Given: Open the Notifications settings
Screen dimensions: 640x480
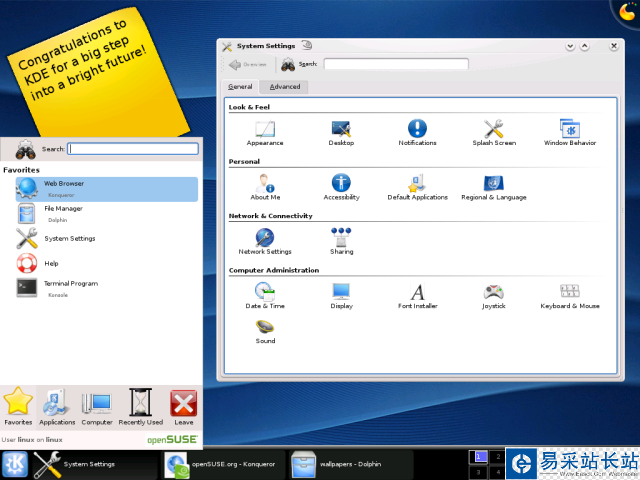Looking at the screenshot, I should coord(417,131).
